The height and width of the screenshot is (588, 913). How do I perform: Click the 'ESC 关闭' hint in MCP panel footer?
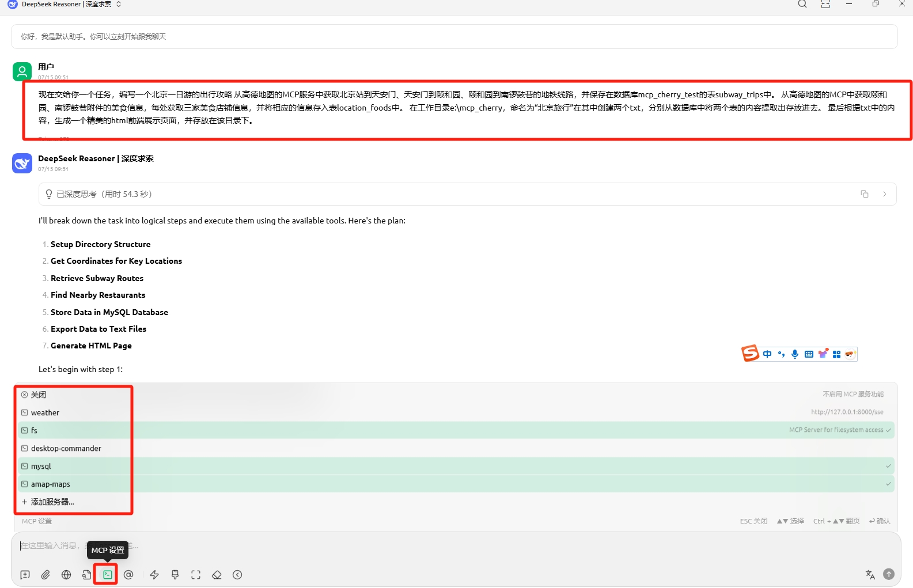point(753,521)
